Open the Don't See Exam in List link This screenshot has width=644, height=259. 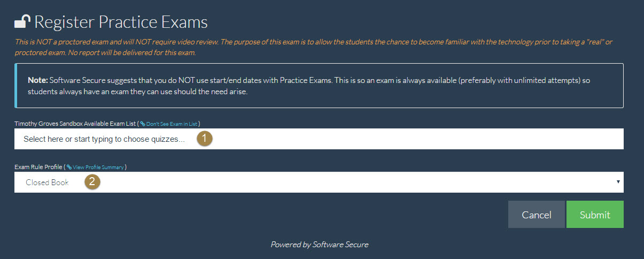point(171,124)
